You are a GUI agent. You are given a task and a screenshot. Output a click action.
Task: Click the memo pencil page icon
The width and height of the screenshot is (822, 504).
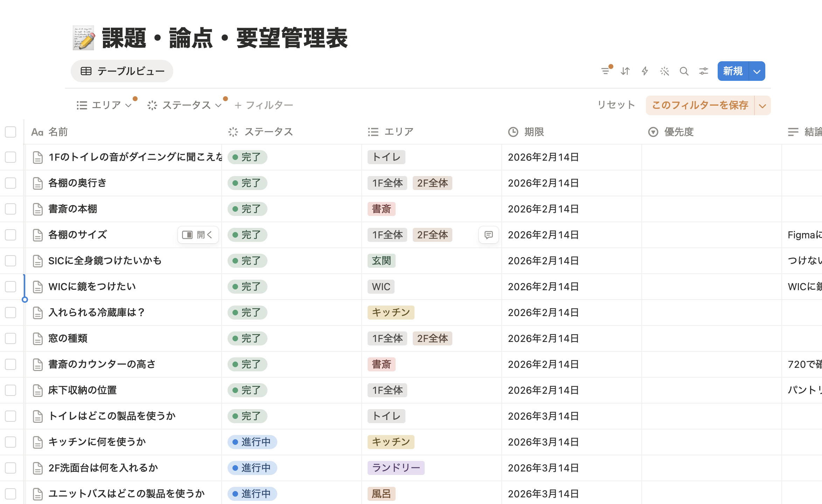coord(83,38)
